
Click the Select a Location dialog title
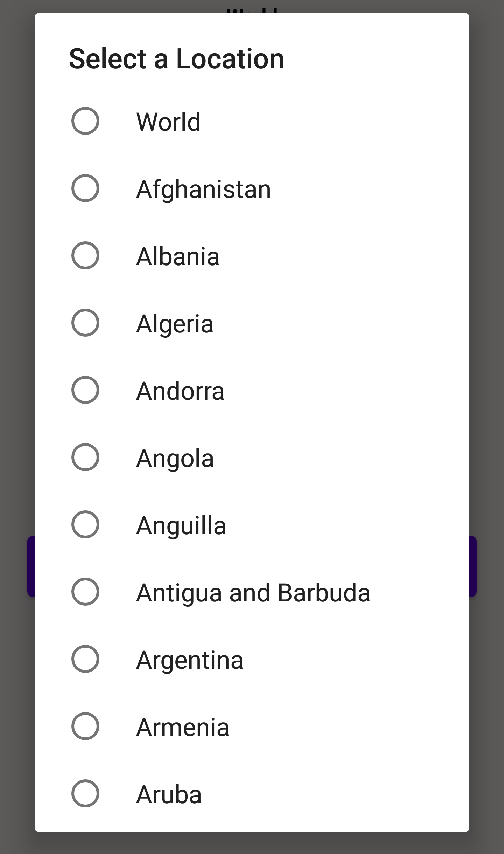[x=176, y=58]
